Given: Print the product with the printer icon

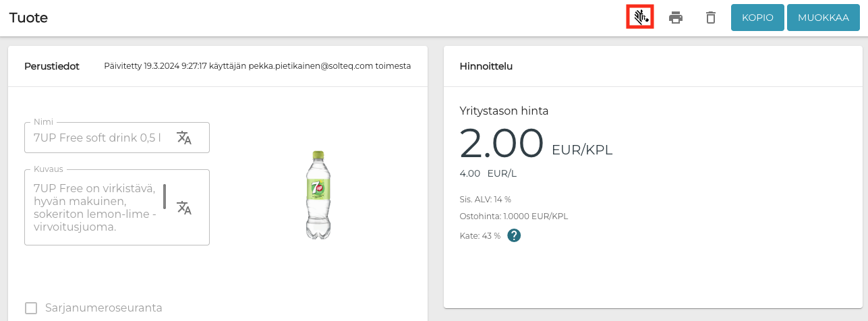Looking at the screenshot, I should pyautogui.click(x=676, y=18).
